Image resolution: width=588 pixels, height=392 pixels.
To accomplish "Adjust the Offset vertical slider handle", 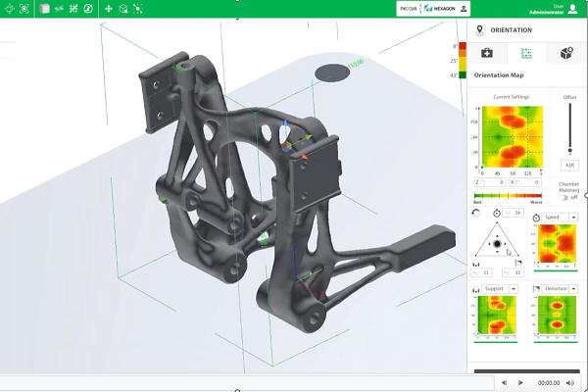I will 570,151.
